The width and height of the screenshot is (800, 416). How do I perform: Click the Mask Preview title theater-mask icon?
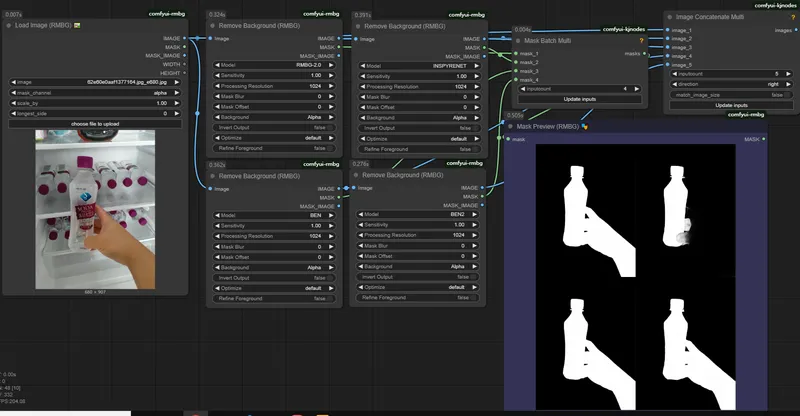586,127
